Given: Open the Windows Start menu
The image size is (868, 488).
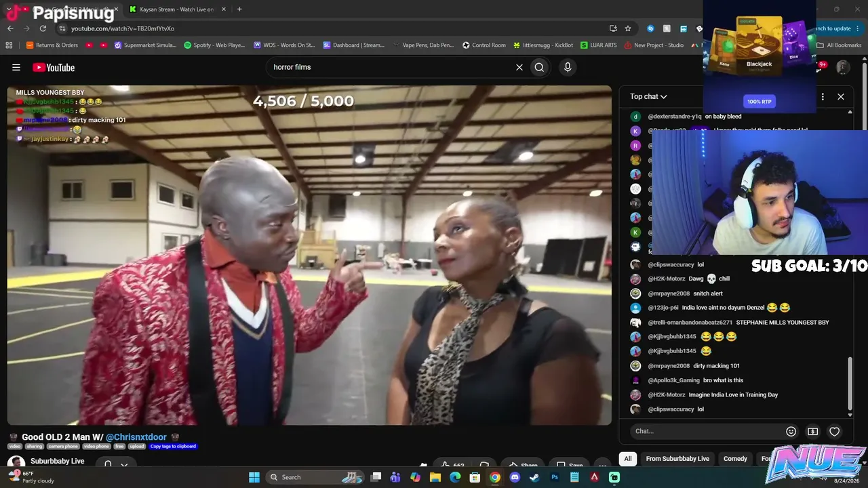Looking at the screenshot, I should pyautogui.click(x=254, y=477).
